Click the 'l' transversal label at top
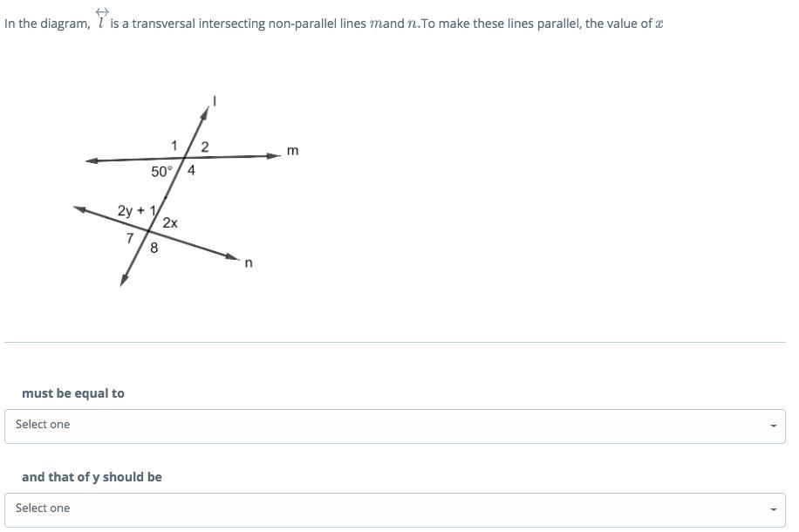This screenshot has height=532, width=799. point(215,101)
